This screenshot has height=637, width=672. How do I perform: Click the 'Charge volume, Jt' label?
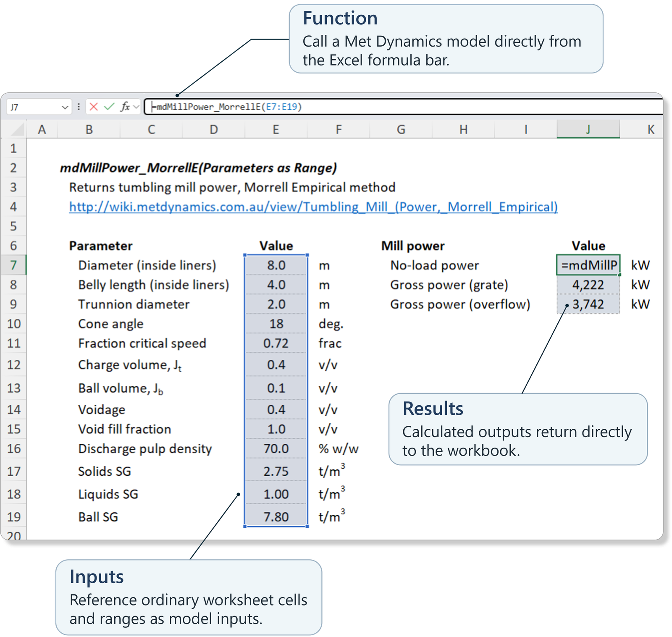tap(130, 365)
